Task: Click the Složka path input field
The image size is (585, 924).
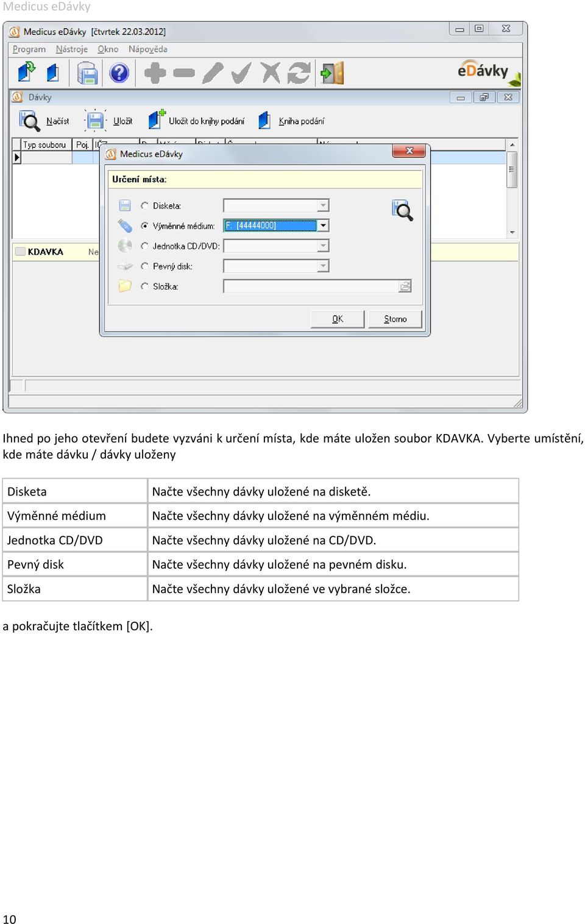Action: (311, 286)
